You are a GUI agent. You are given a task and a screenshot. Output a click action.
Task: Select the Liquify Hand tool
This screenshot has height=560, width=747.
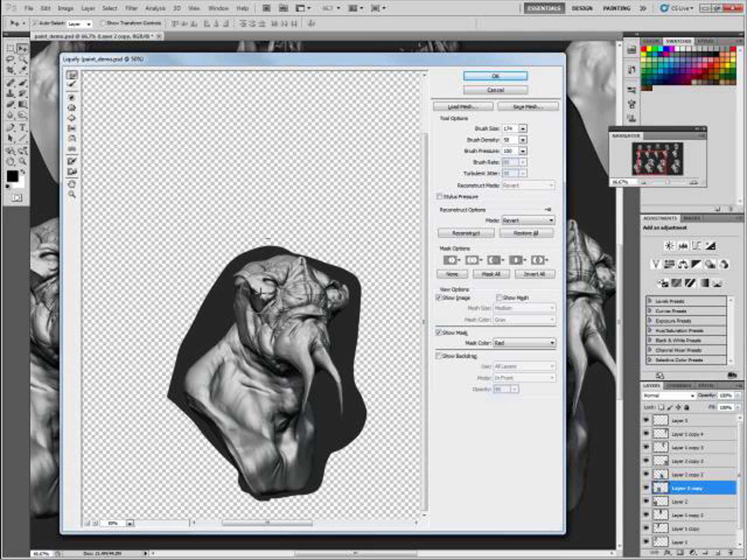tap(72, 184)
